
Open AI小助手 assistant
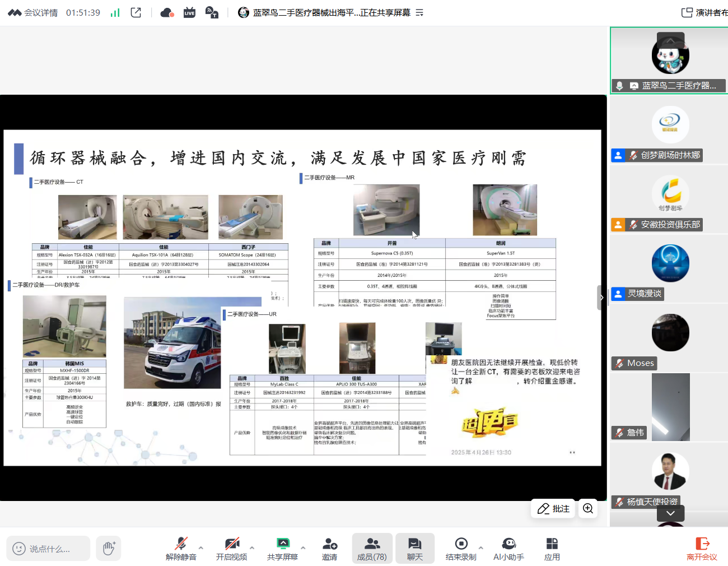pyautogui.click(x=508, y=548)
